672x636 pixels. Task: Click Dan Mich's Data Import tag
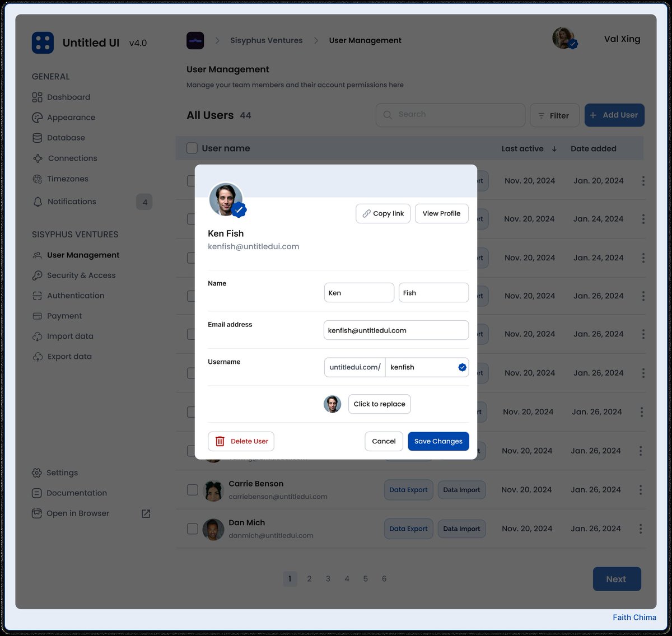[x=461, y=529]
